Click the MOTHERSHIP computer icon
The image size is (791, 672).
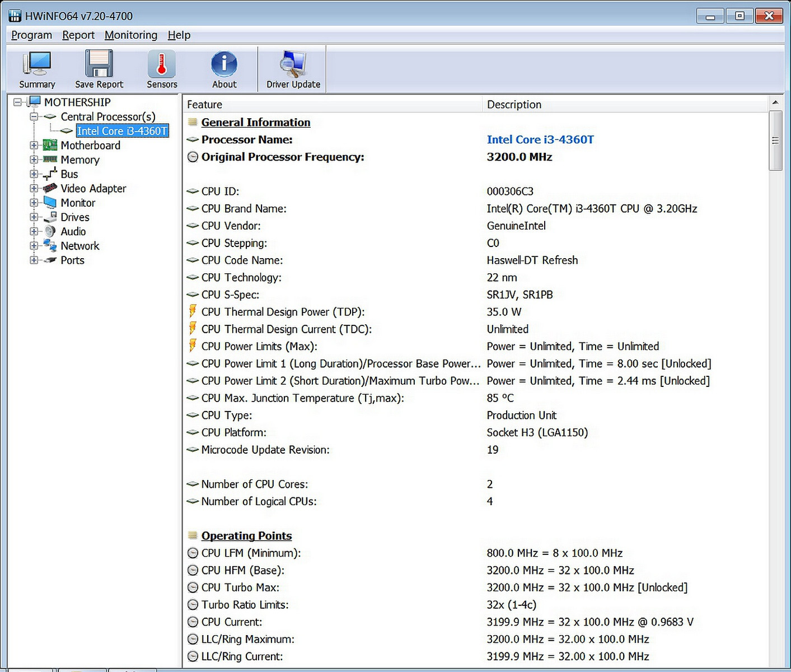[35, 102]
